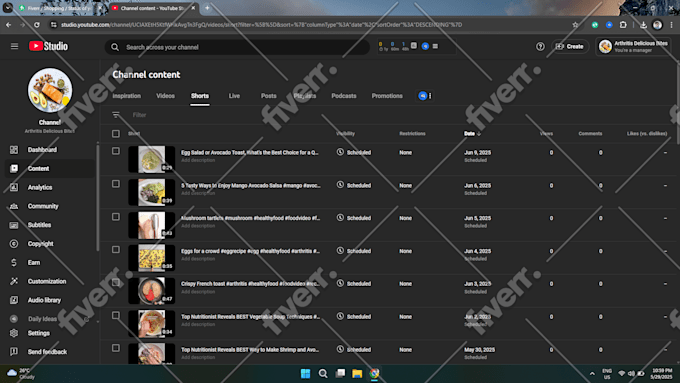Screen dimensions: 680x383
Task: Switch to the Podcasts tab
Action: click(x=344, y=96)
